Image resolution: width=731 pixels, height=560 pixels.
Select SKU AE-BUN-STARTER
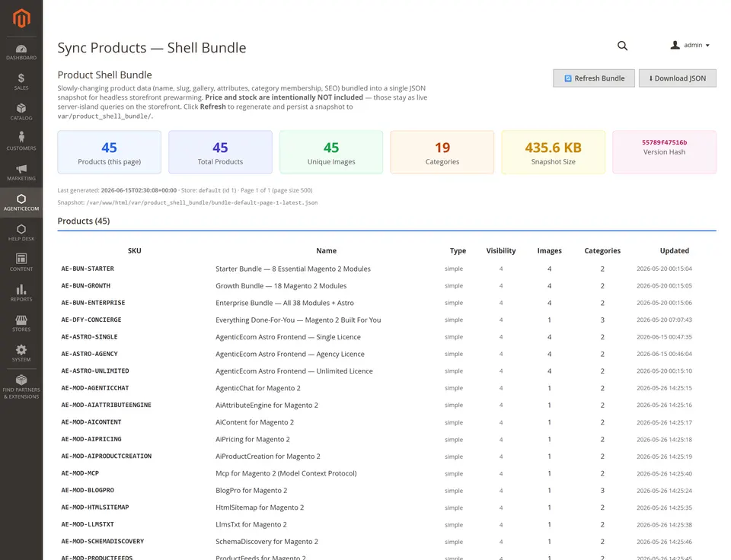pos(88,269)
